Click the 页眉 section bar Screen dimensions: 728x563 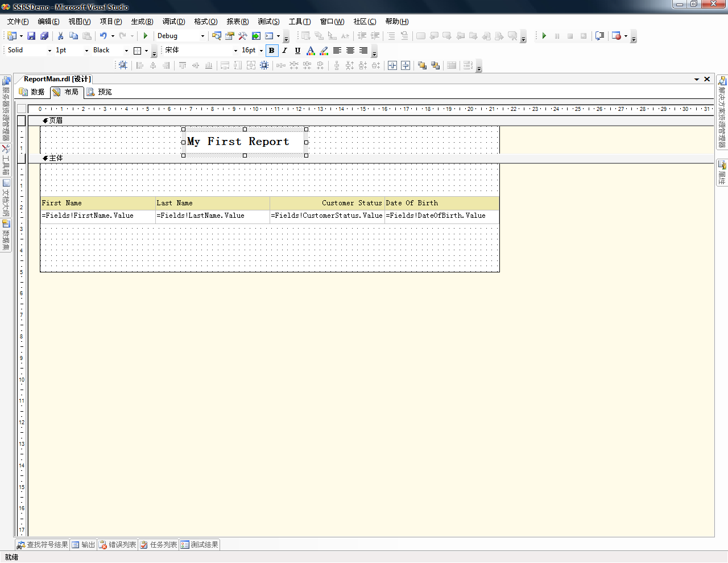(x=370, y=121)
